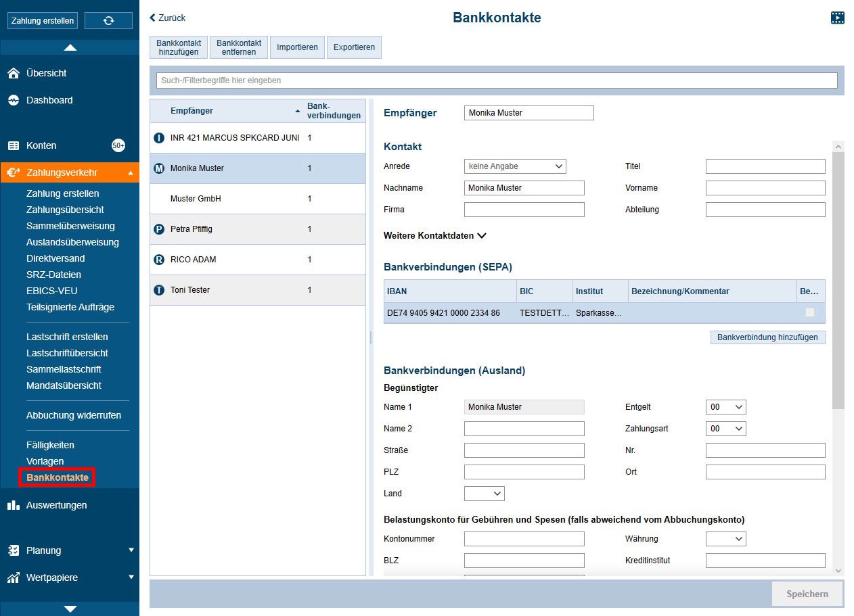Click the search/filter input field
Screen dimensions: 854x616
(497, 80)
